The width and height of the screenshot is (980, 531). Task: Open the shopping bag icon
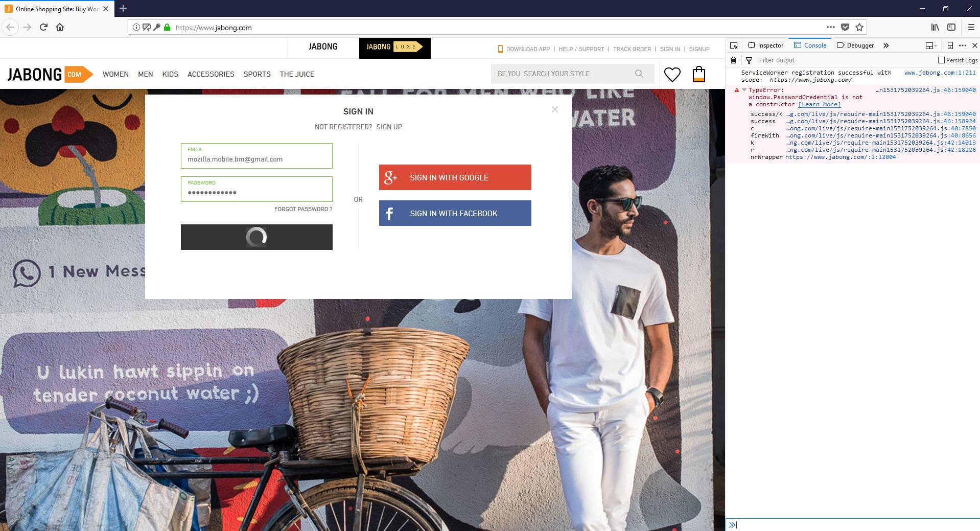[x=698, y=75]
